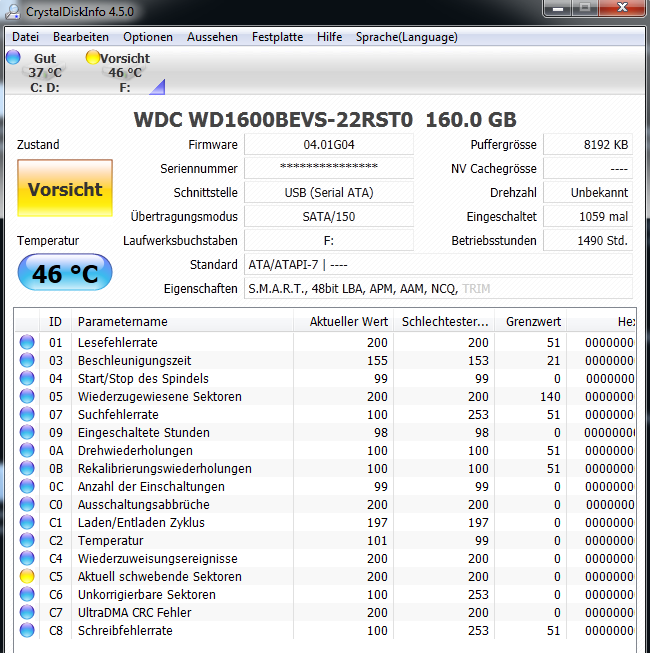This screenshot has height=653, width=650.
Task: Close the CrystalDiskInfo window
Action: pyautogui.click(x=622, y=7)
